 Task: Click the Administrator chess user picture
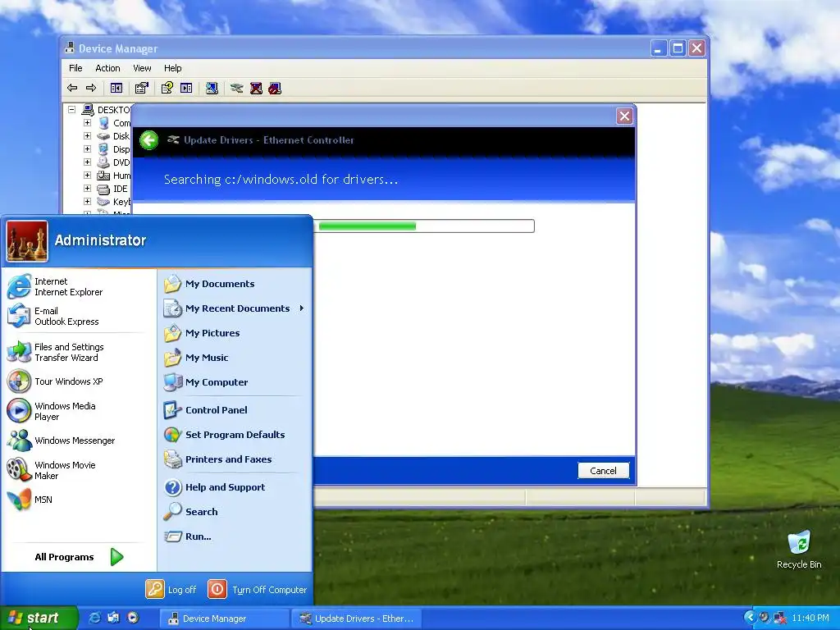(x=27, y=241)
